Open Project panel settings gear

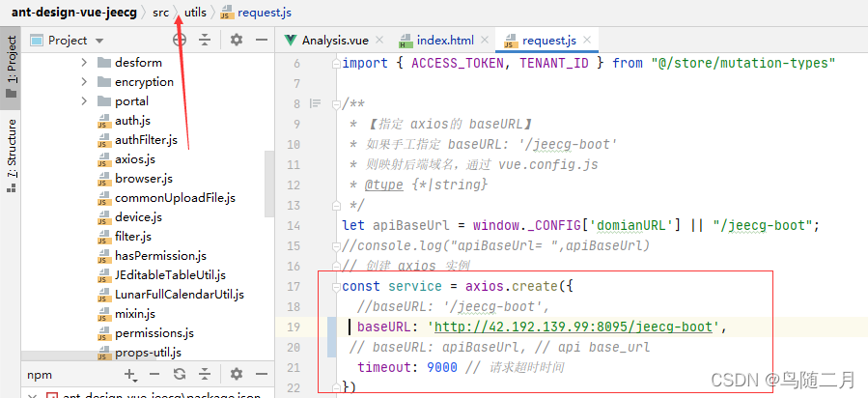coord(237,40)
